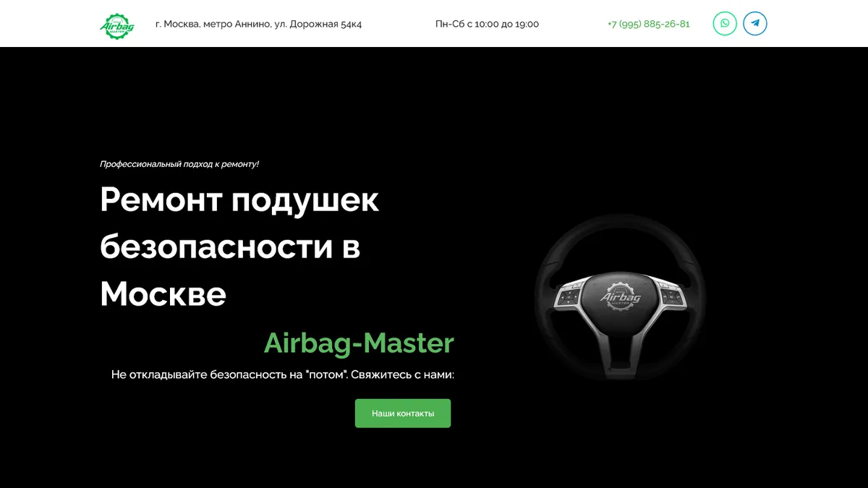Click the text 'Не откладывайте безопасность на "потом"'

(x=230, y=374)
